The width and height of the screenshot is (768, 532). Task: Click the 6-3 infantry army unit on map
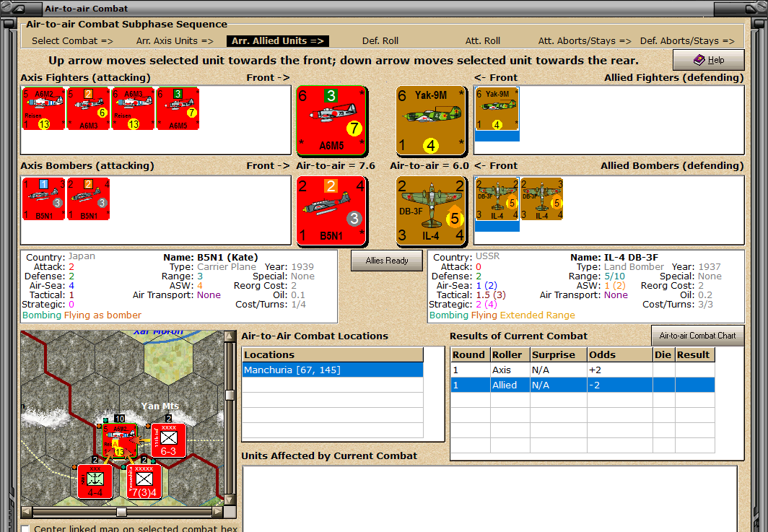(168, 440)
